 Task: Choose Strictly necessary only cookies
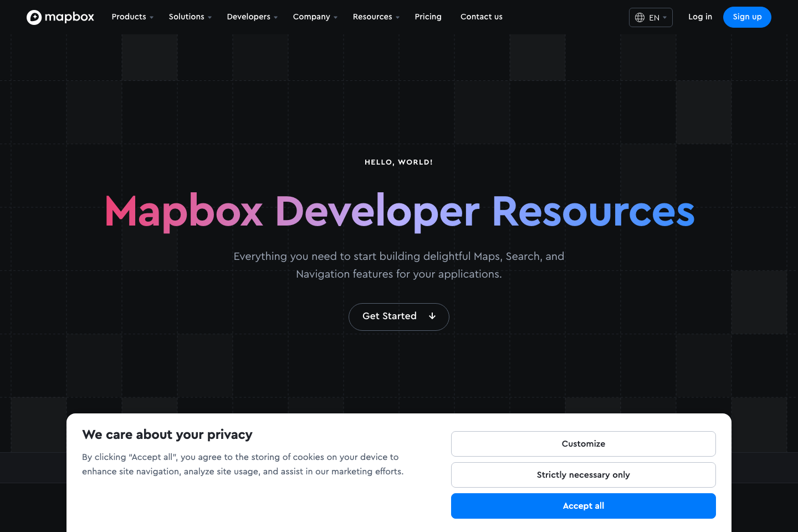pos(583,475)
